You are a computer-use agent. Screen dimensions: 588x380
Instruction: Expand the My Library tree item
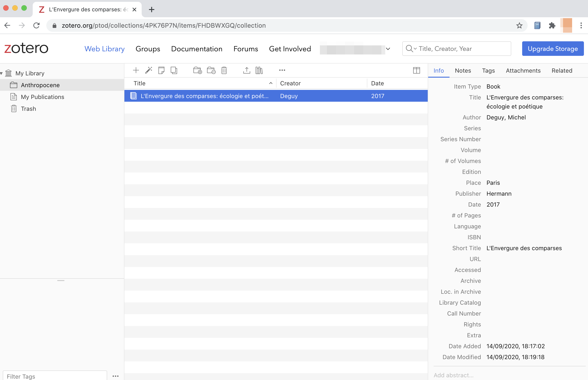point(3,73)
